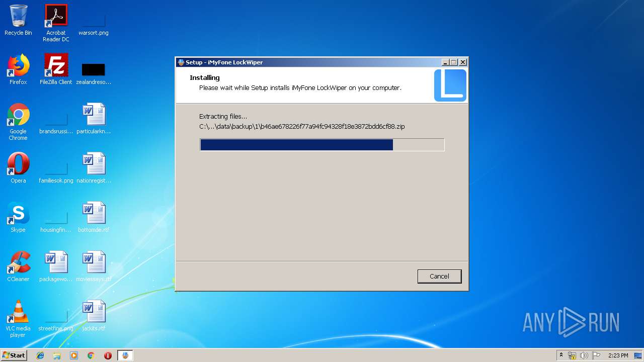644x362 pixels.
Task: Open the Start menu
Action: 14,355
